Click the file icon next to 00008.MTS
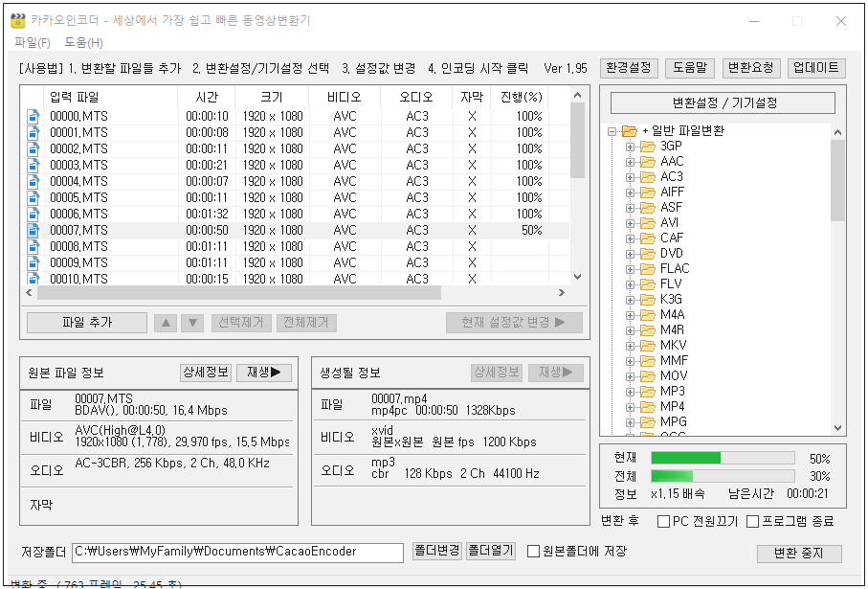Image resolution: width=868 pixels, height=589 pixels. [x=33, y=246]
